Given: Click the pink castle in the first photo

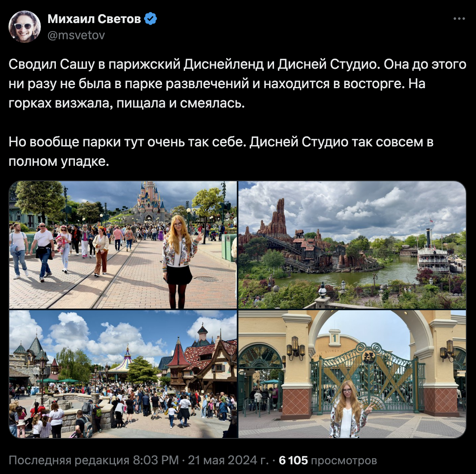Looking at the screenshot, I should point(149,202).
